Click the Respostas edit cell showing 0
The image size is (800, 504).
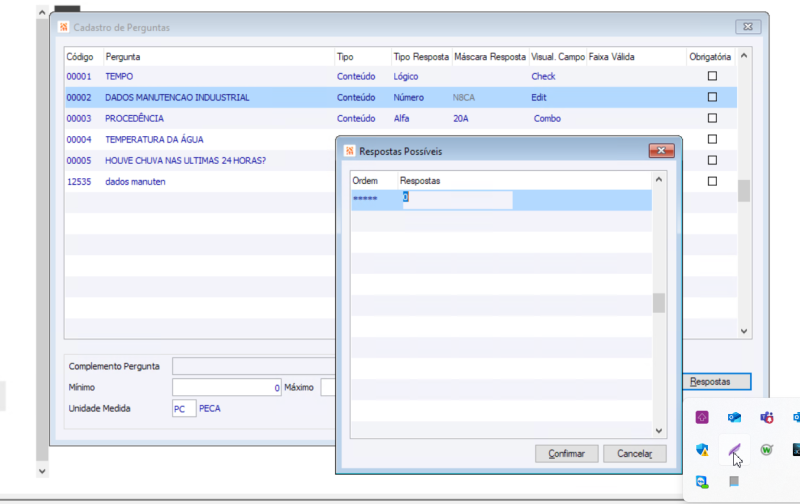coord(458,199)
